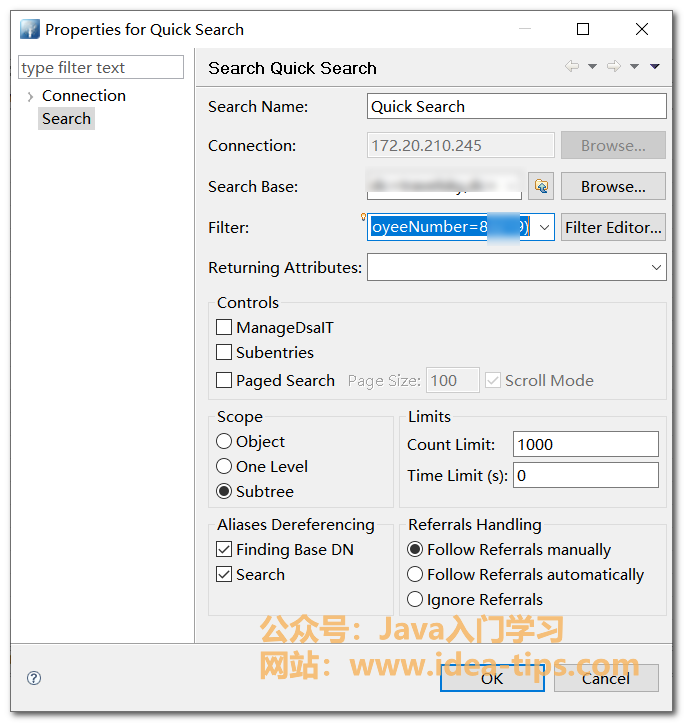The height and width of the screenshot is (723, 684).
Task: Click the help question mark icon
Action: pos(34,678)
